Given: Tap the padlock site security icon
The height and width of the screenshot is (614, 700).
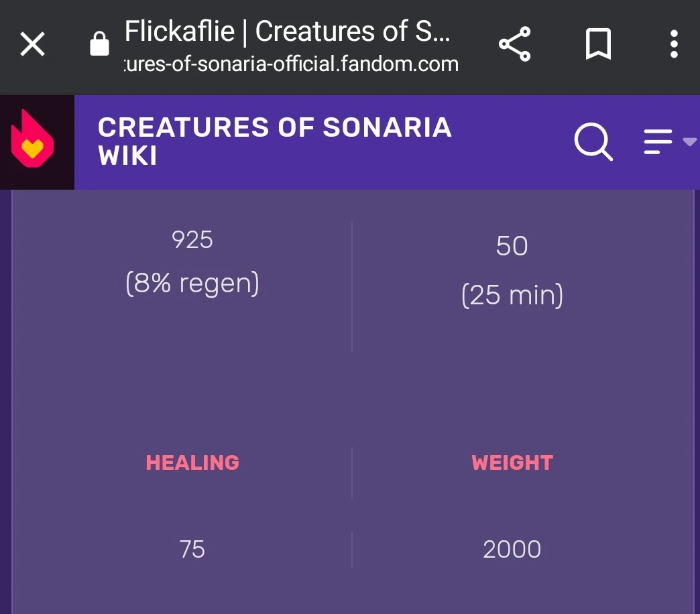Looking at the screenshot, I should point(99,45).
